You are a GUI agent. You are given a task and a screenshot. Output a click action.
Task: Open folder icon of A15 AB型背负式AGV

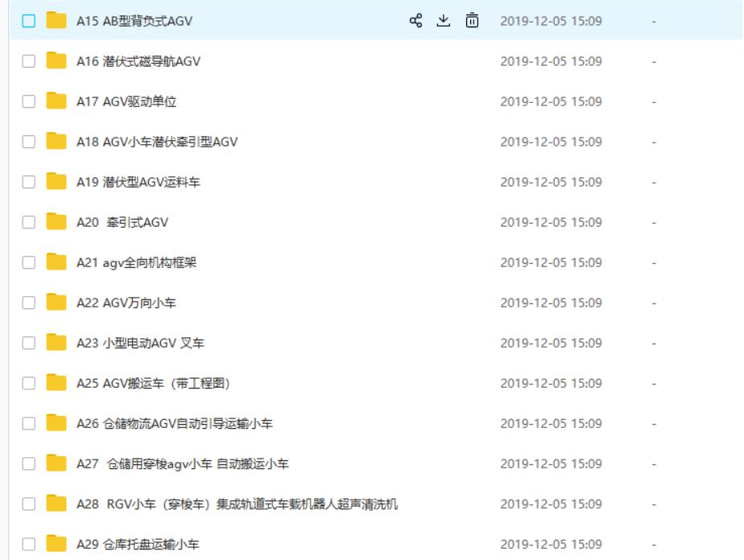(56, 20)
